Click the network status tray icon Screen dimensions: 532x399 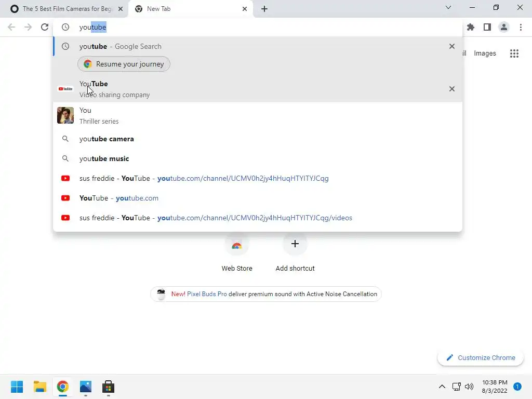(457, 387)
